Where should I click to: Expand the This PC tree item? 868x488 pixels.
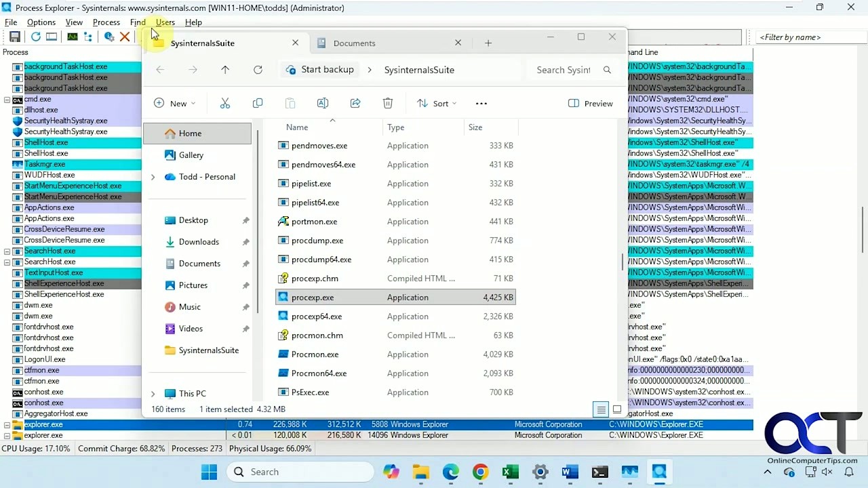pyautogui.click(x=153, y=393)
